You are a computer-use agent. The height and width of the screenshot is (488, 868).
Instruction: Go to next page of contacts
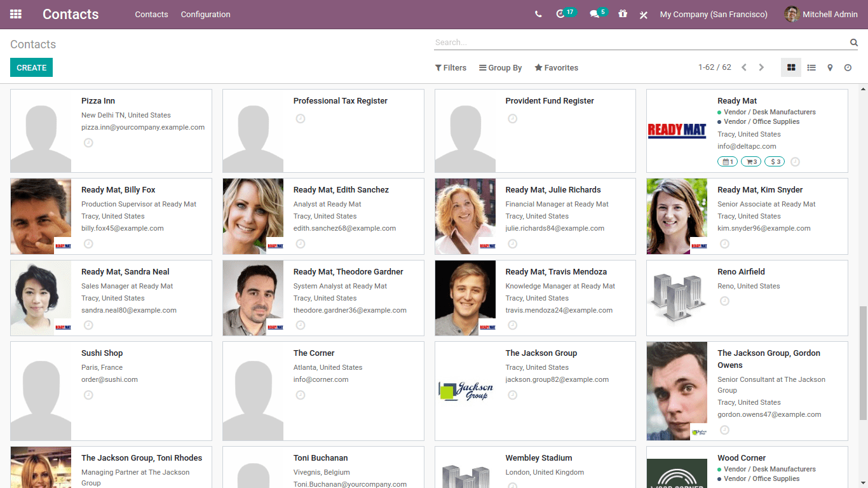pos(761,67)
